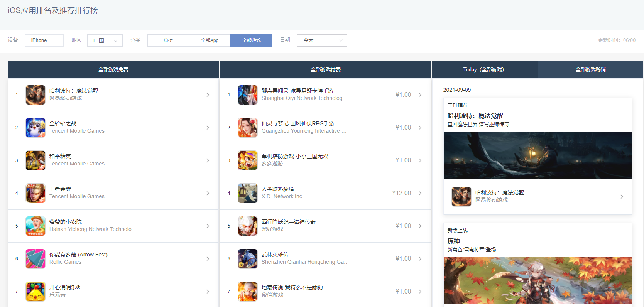Open 哈利波特 icon in Today featured card
644x307 pixels.
(461, 197)
